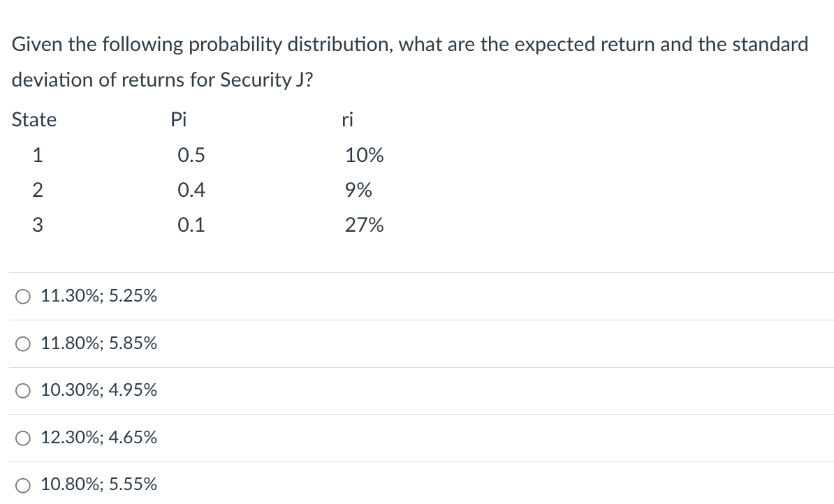Click the radio circle beside 11.30%; 5.25%
This screenshot has height=504, width=834.
pos(23,296)
